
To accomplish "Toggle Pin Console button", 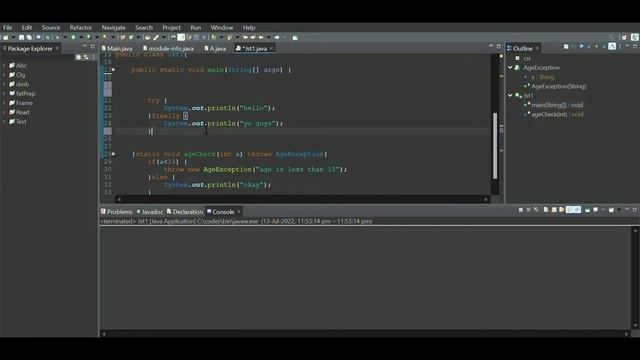I will tap(587, 210).
